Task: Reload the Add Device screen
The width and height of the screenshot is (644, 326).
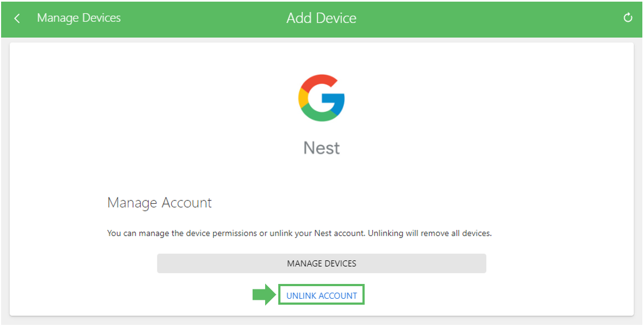Action: pyautogui.click(x=628, y=17)
